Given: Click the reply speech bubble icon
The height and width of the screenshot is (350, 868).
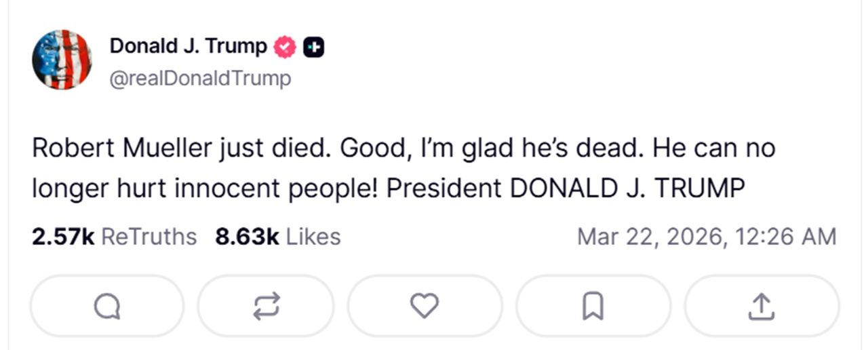Looking at the screenshot, I should (106, 307).
